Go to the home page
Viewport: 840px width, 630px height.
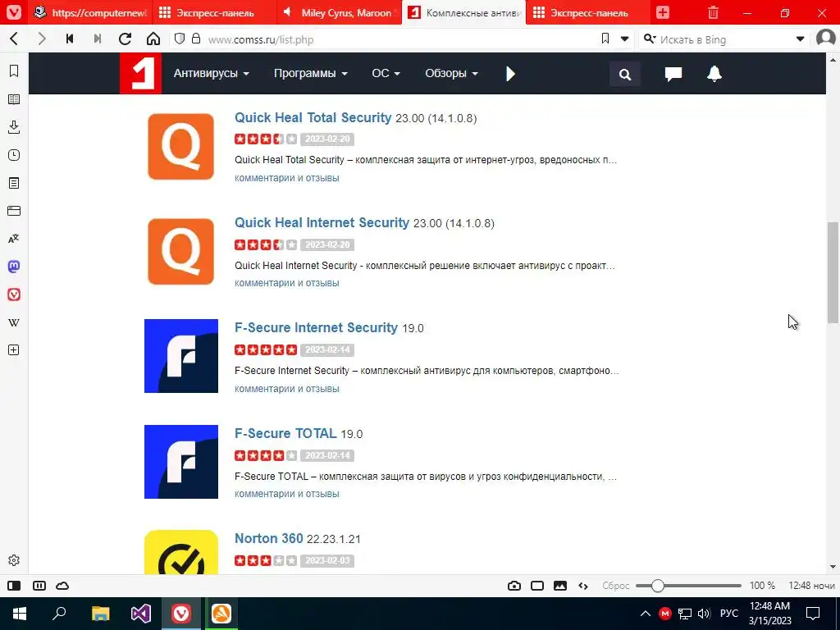click(153, 39)
